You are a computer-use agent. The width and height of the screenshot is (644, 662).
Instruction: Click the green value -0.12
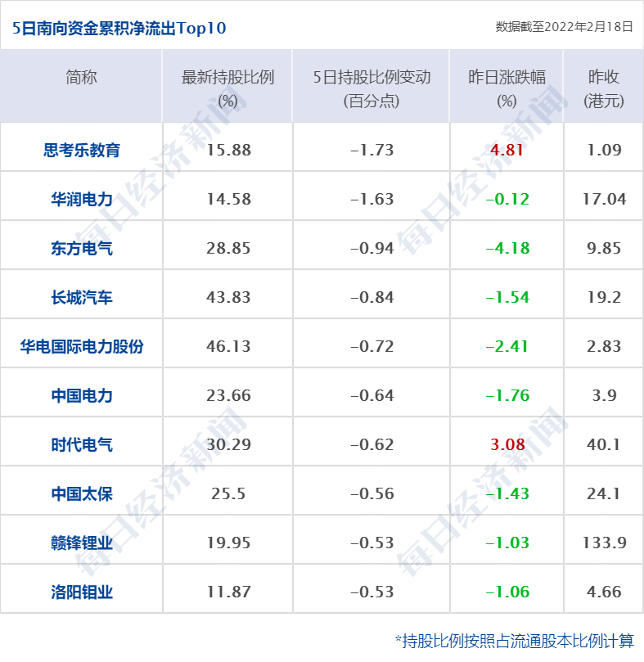point(507,199)
